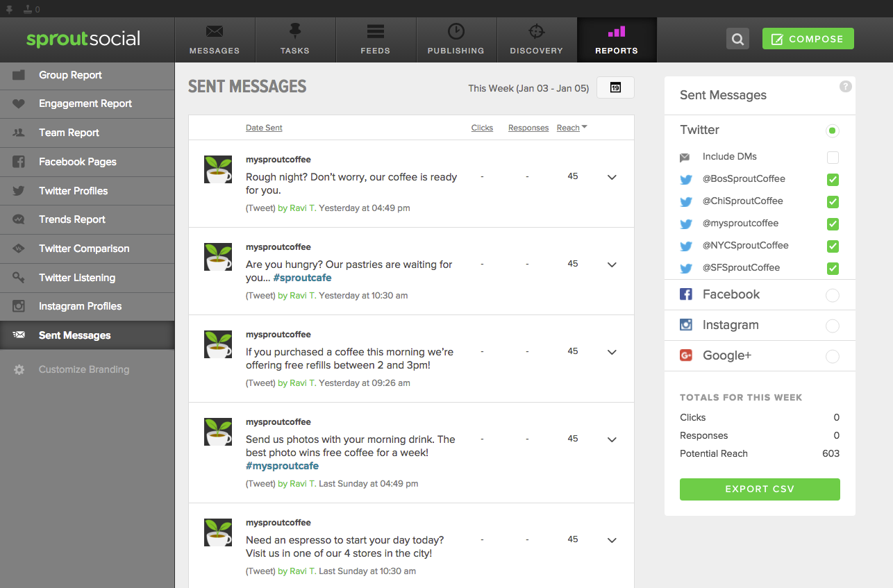Select the Instagram radio button

pos(833,326)
